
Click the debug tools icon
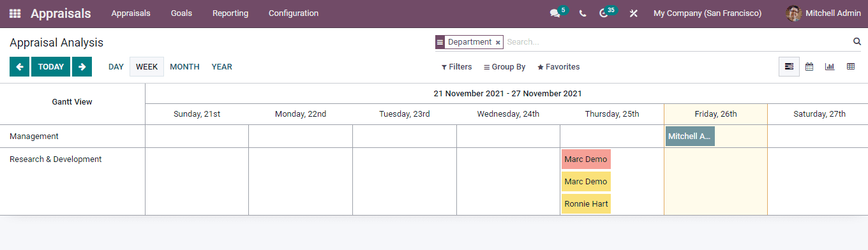(633, 13)
